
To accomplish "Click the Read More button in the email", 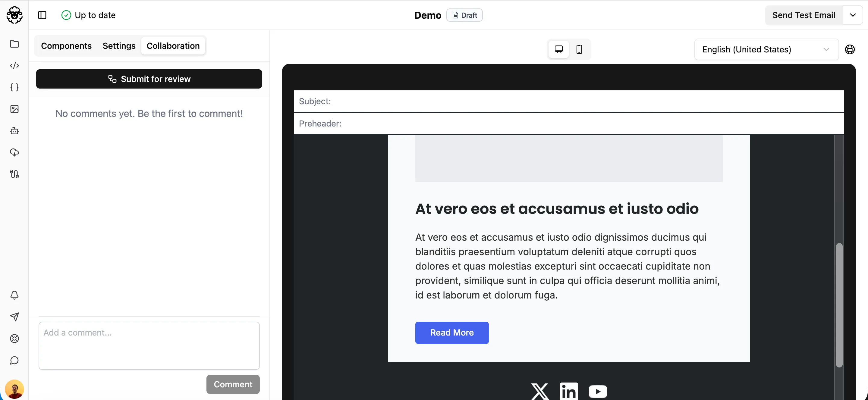I will coord(451,333).
